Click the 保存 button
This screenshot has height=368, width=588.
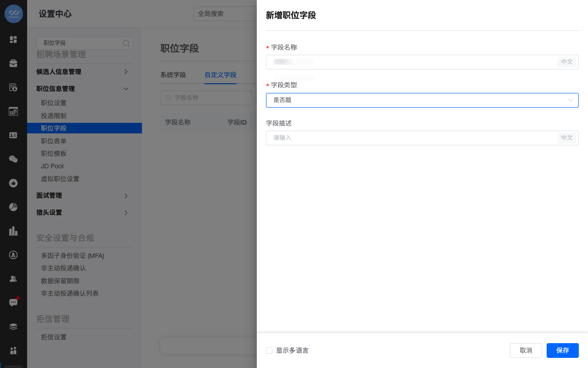(x=563, y=351)
